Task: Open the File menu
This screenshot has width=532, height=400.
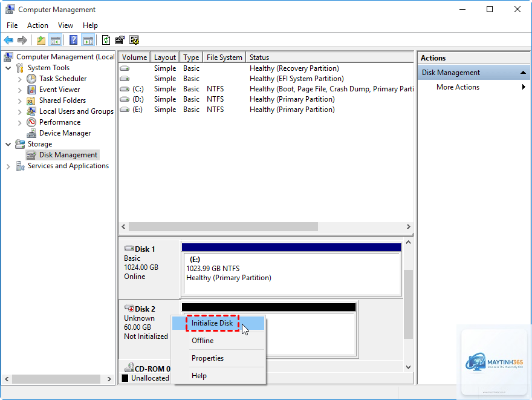Action: pos(12,25)
